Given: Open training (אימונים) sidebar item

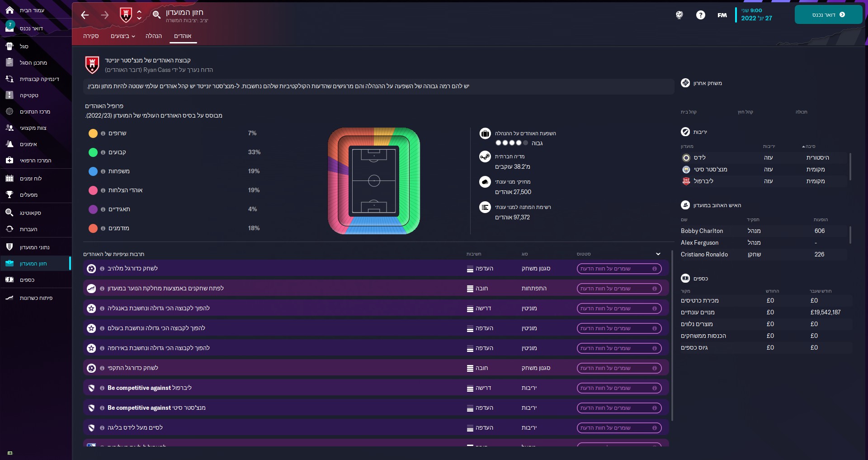Looking at the screenshot, I should (x=36, y=144).
